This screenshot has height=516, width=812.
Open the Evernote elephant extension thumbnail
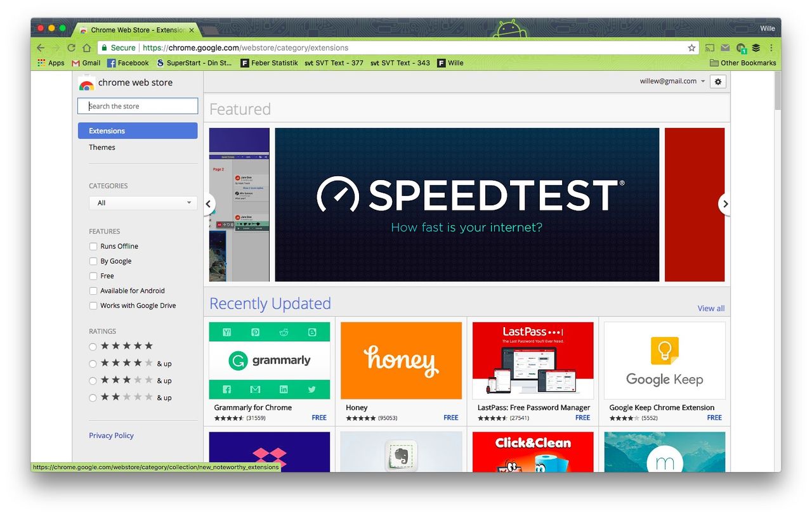[x=401, y=452]
